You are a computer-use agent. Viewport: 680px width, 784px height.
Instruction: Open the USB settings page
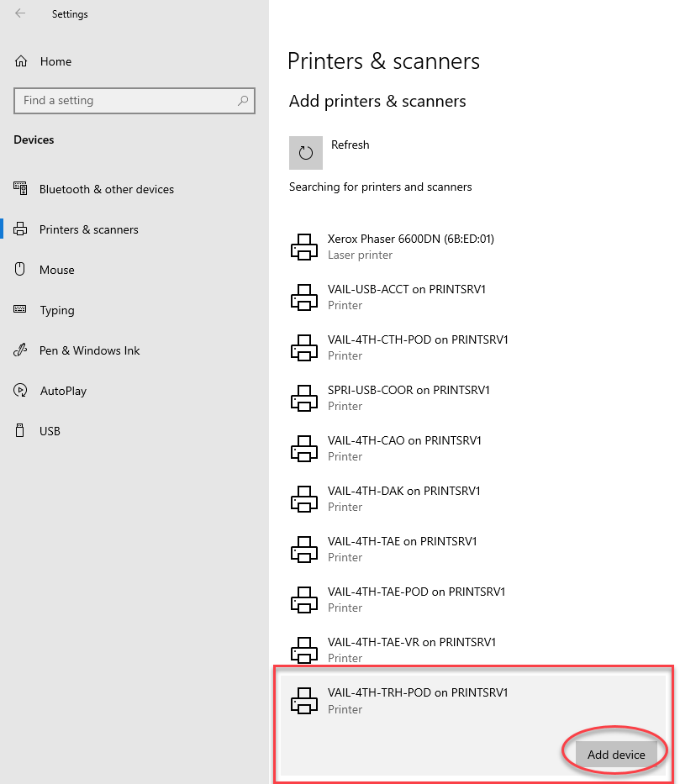pyautogui.click(x=50, y=431)
